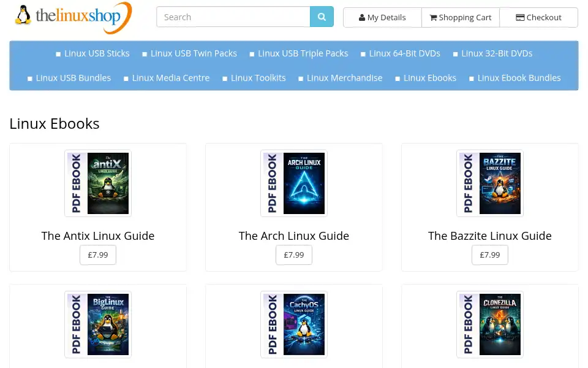Click the card icon in Checkout

pos(520,18)
